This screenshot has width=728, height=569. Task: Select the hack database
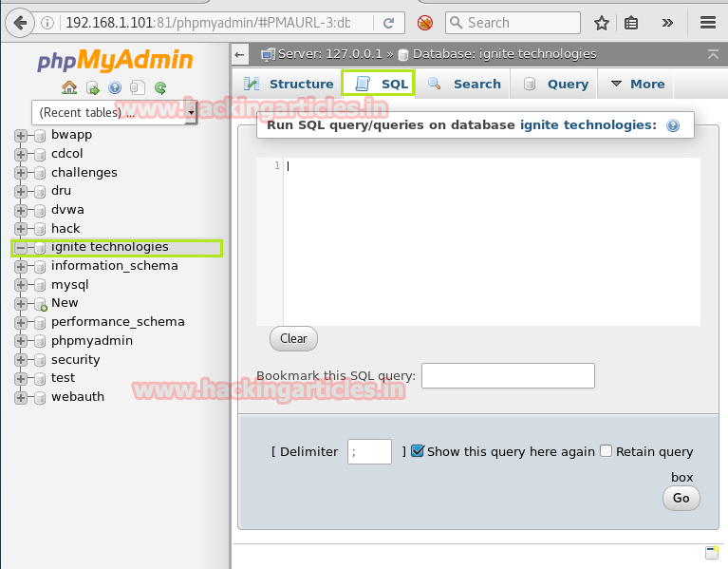pyautogui.click(x=65, y=229)
